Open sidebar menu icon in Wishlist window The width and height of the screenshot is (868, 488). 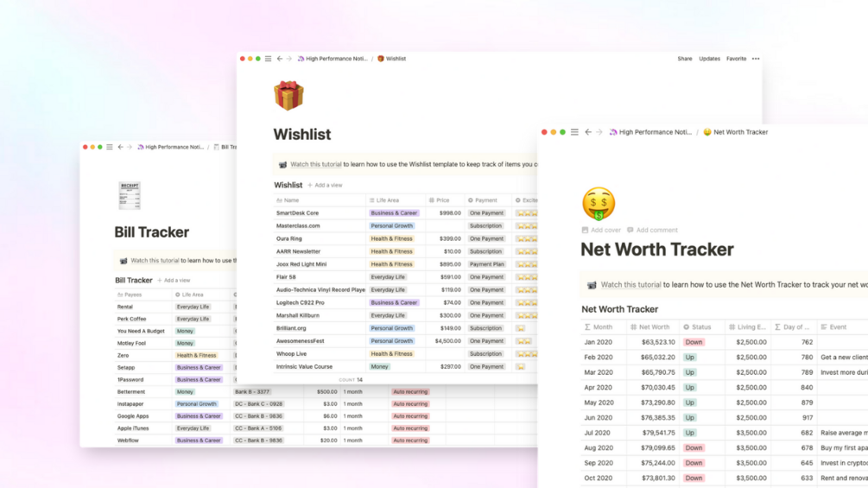(268, 59)
